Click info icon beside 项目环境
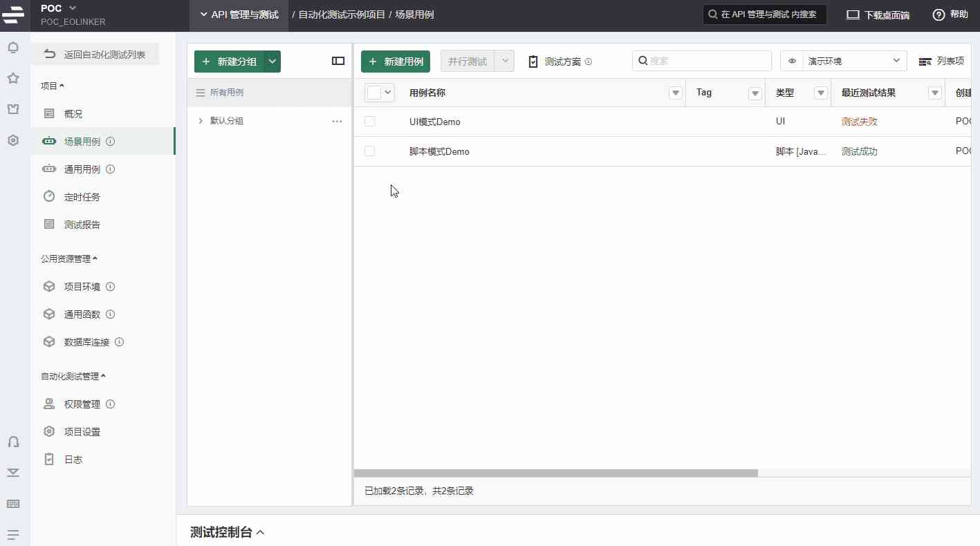980x546 pixels. [111, 287]
